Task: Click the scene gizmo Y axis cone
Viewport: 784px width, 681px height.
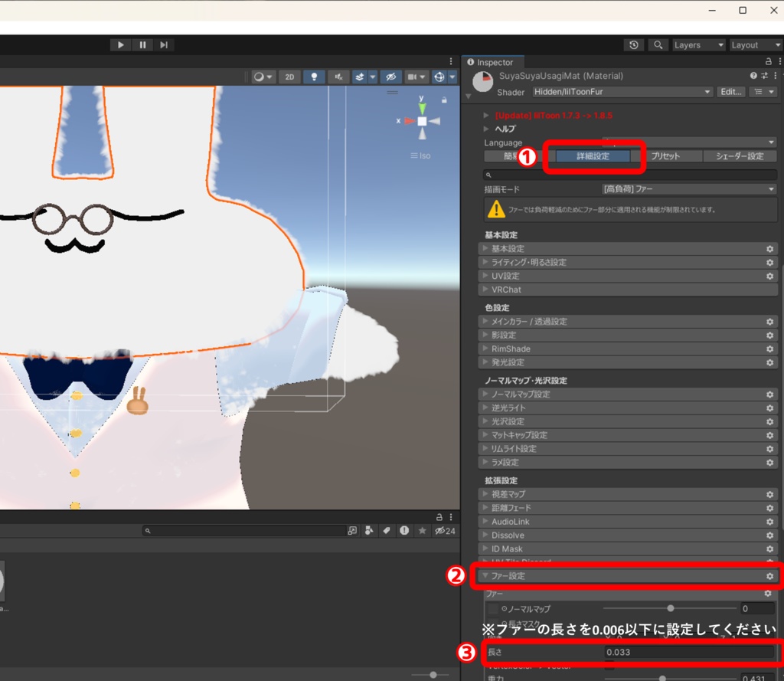Action: [x=423, y=107]
